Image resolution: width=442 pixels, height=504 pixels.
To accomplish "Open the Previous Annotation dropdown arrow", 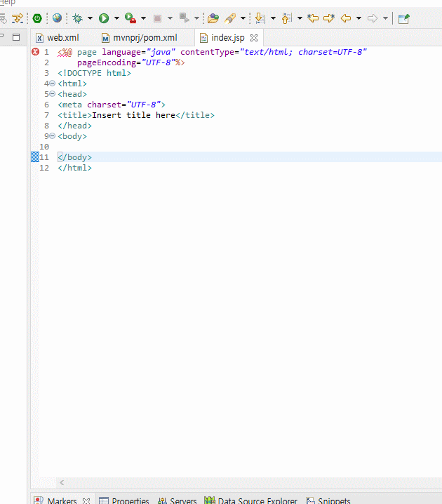I will (x=300, y=18).
